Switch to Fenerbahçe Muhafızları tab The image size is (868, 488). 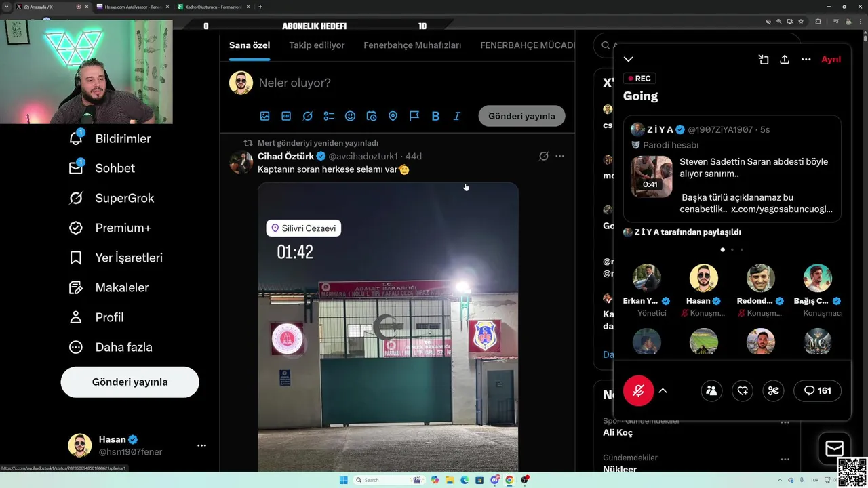(412, 45)
